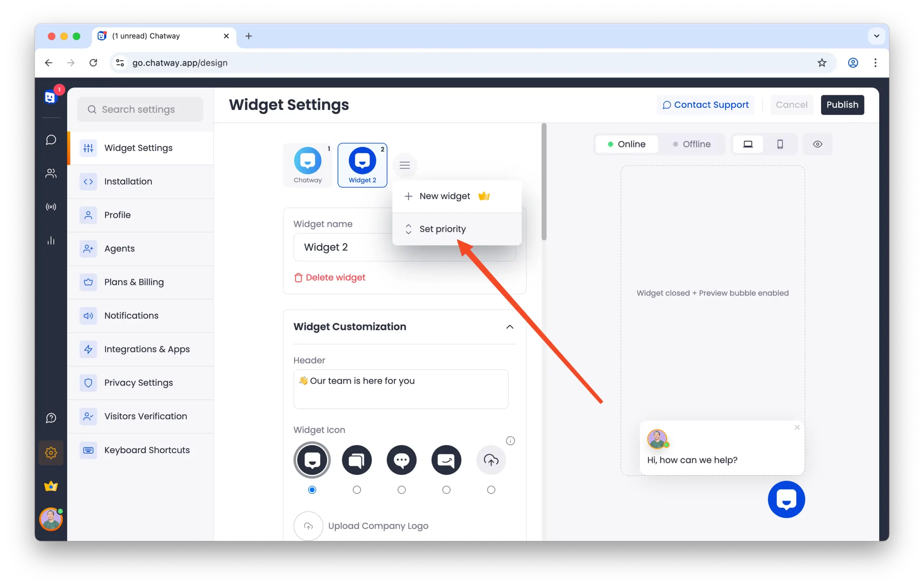Open the analytics bar chart icon
Image resolution: width=924 pixels, height=587 pixels.
pos(51,241)
